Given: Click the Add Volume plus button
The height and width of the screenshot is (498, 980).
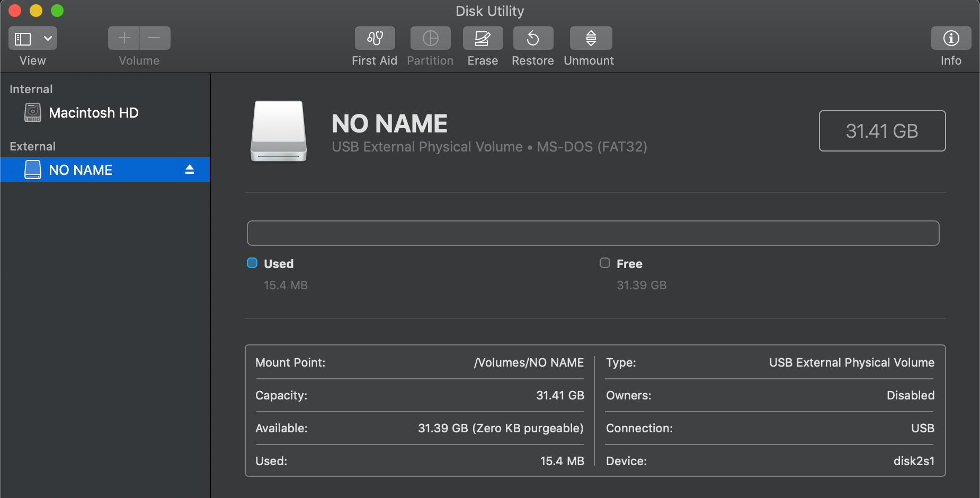Looking at the screenshot, I should (123, 38).
